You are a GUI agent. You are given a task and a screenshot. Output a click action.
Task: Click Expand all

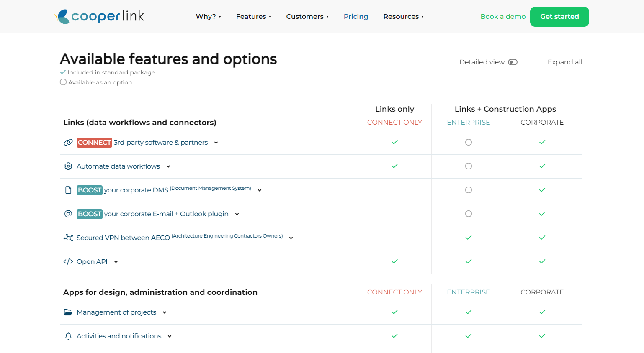[565, 62]
